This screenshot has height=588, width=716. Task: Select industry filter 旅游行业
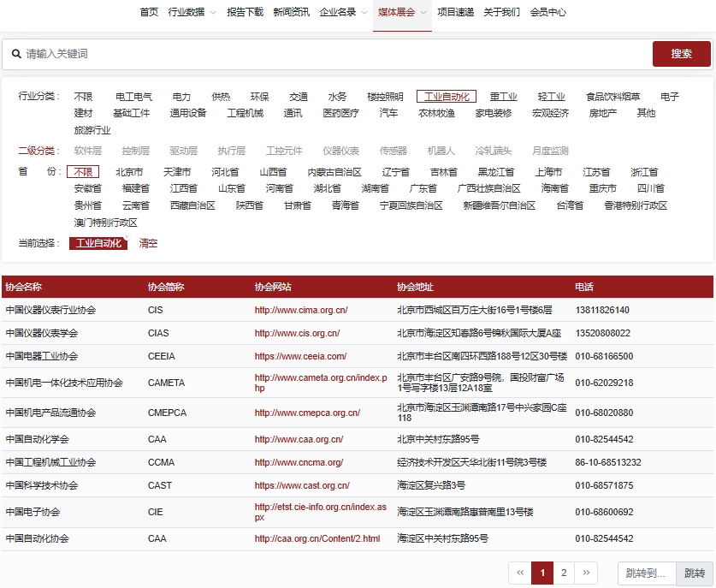[x=92, y=130]
